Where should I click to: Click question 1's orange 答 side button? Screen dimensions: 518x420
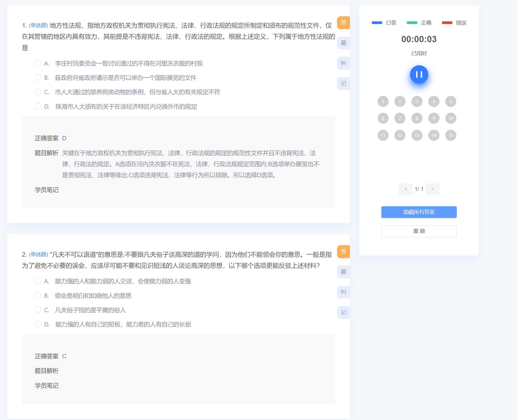[x=343, y=23]
